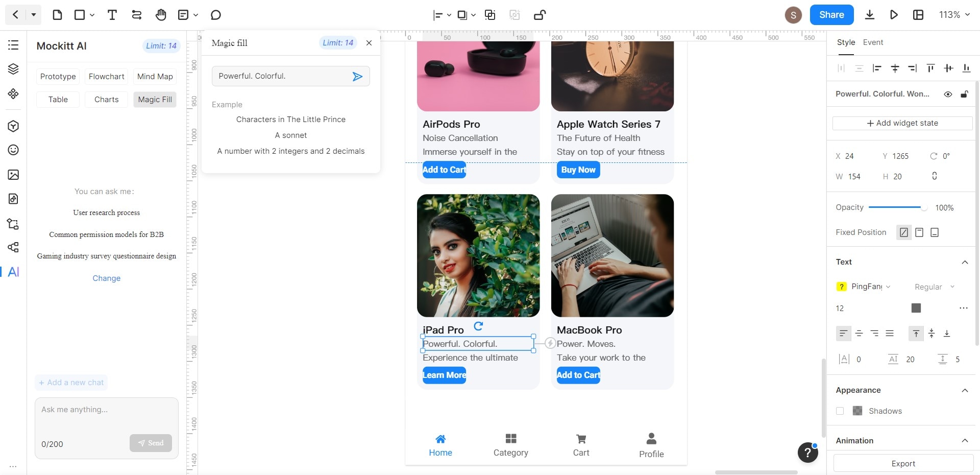Select the Charts AI mode

click(x=106, y=100)
